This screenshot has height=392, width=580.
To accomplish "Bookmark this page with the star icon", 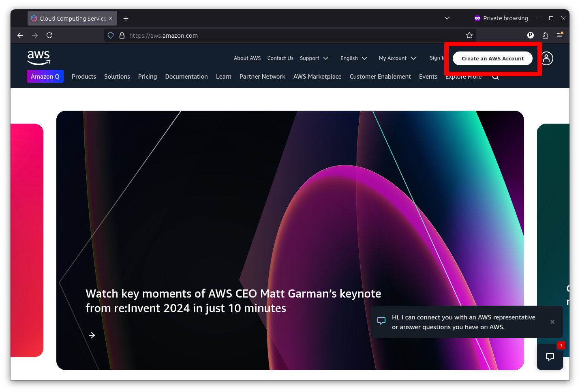I will [x=469, y=35].
